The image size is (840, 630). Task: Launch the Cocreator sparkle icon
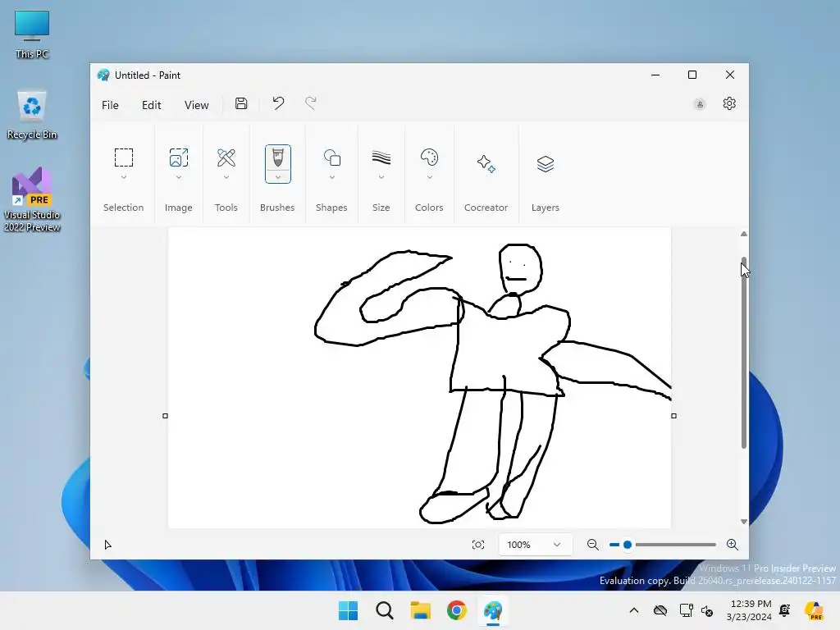click(x=486, y=163)
